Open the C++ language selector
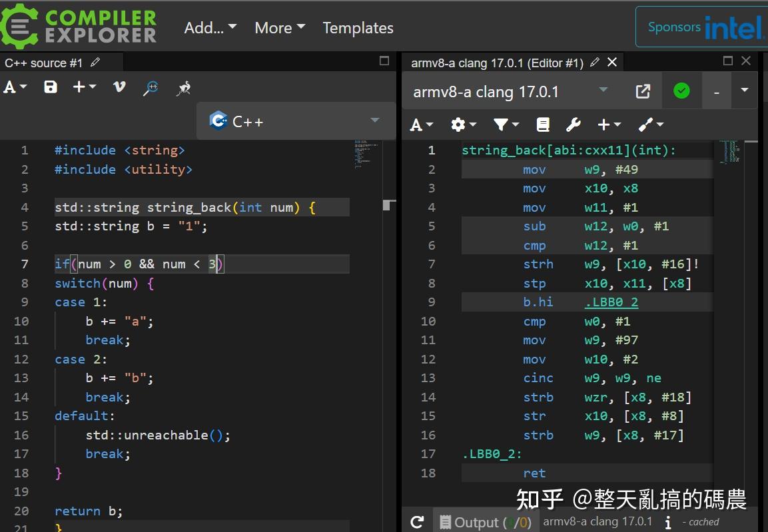The height and width of the screenshot is (532, 768). tap(295, 121)
